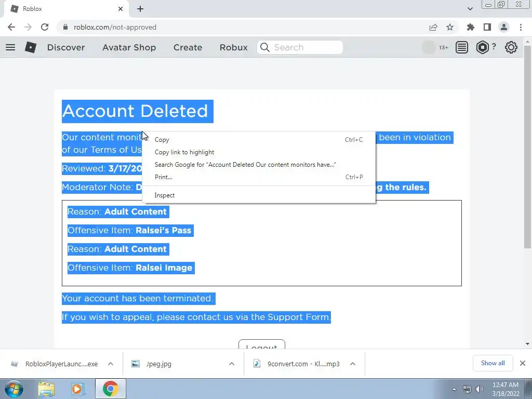Click the Logout button
532x399 pixels.
click(262, 344)
